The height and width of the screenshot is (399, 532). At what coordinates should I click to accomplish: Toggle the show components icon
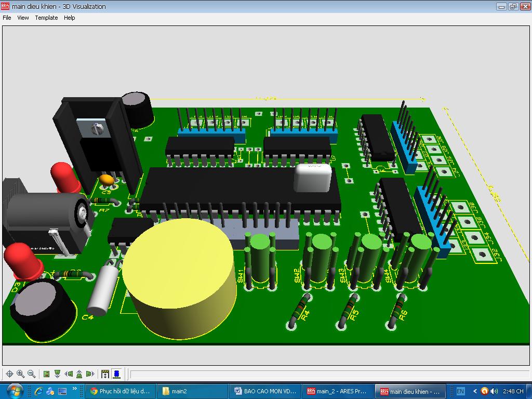[116, 374]
